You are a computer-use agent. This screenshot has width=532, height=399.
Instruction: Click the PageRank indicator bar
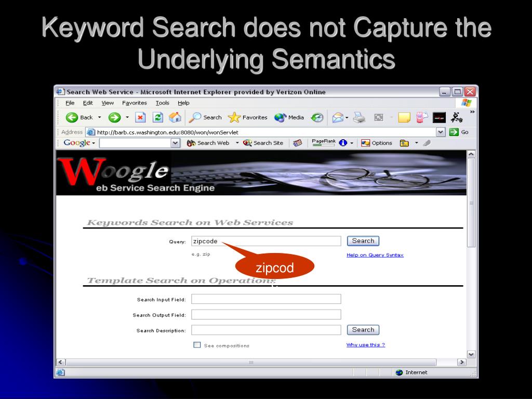point(324,145)
